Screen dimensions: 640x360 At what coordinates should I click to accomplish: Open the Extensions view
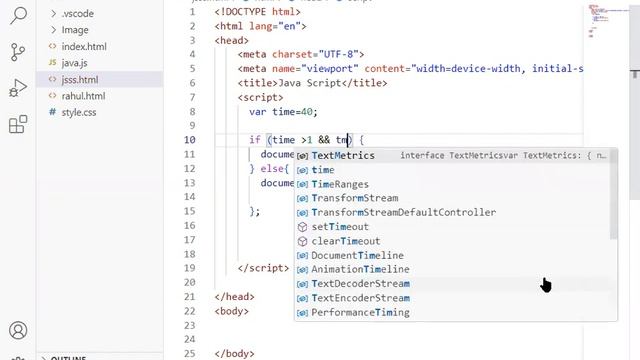coord(18,124)
